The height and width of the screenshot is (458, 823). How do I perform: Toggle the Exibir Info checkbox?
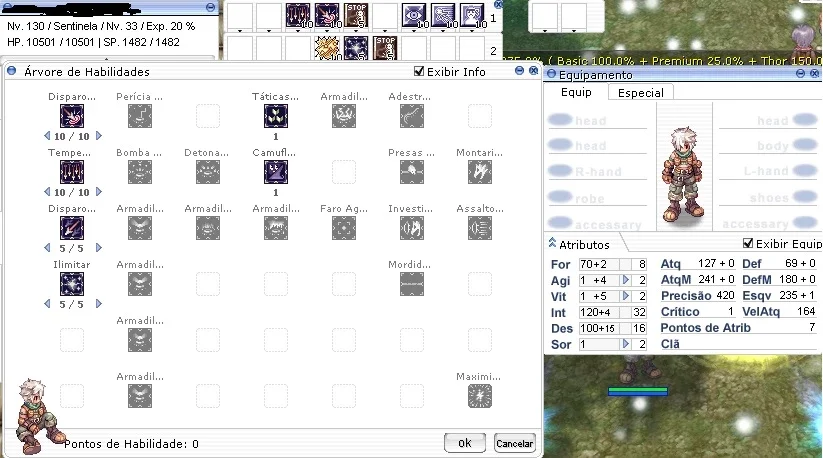click(x=419, y=71)
